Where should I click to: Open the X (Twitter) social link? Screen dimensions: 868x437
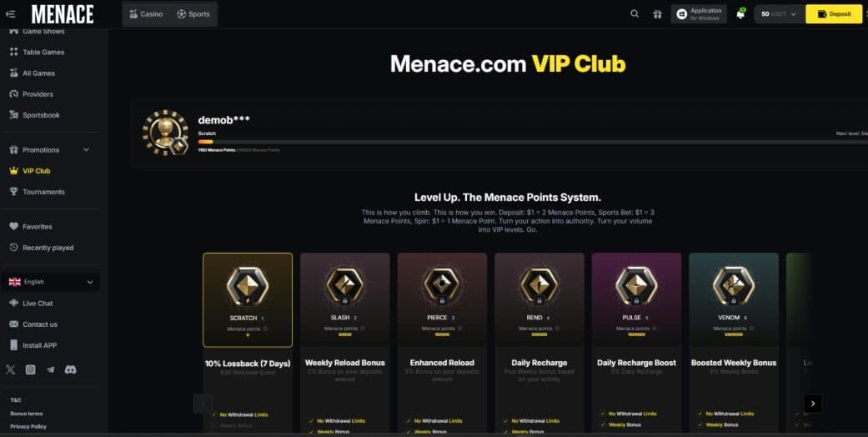[11, 369]
